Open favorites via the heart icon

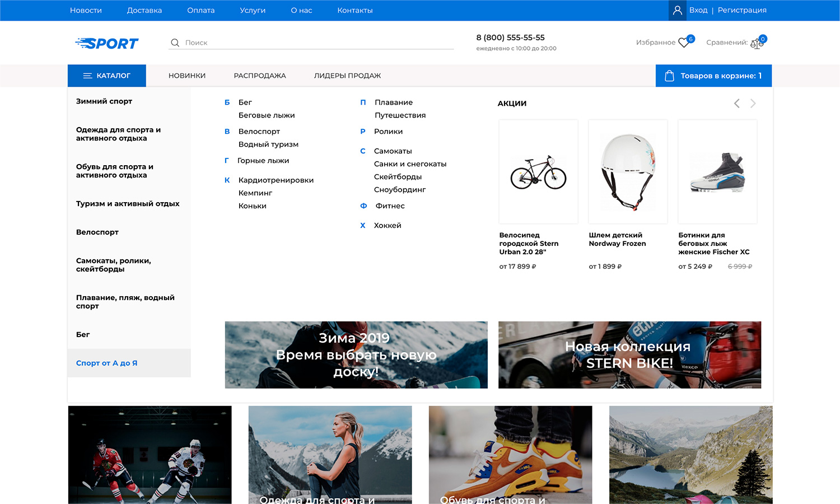pyautogui.click(x=684, y=43)
